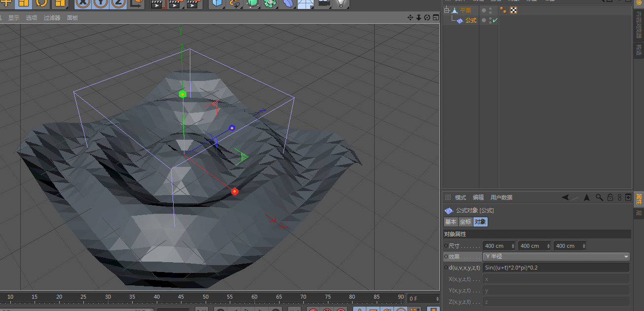This screenshot has width=644, height=311.
Task: Click the attributes up arrow
Action: coord(587,197)
